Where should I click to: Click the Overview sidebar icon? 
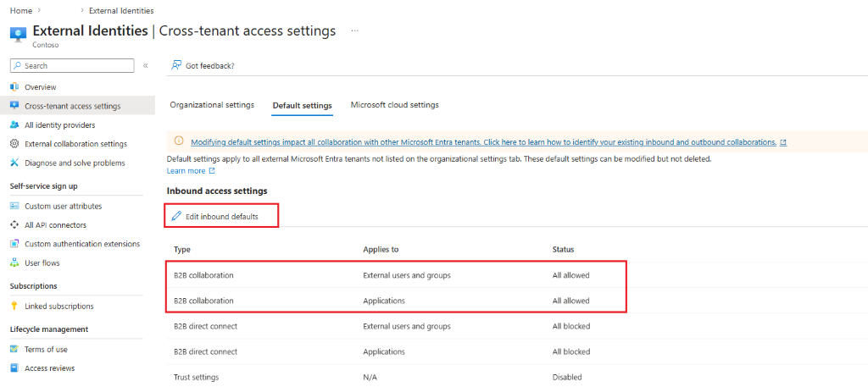[15, 86]
